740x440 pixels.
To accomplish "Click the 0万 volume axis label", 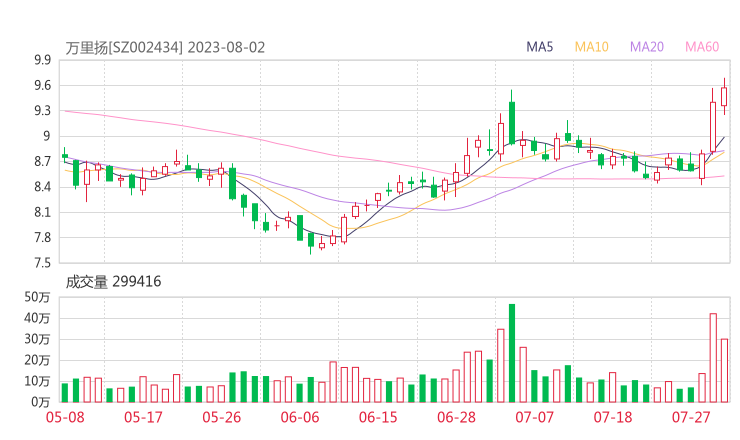I will pyautogui.click(x=41, y=402).
